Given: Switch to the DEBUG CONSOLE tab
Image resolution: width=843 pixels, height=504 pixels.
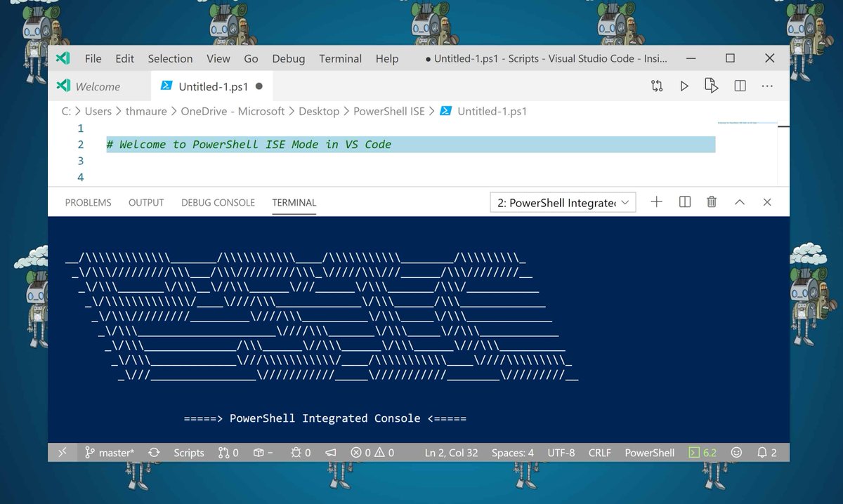Looking at the screenshot, I should pyautogui.click(x=218, y=202).
